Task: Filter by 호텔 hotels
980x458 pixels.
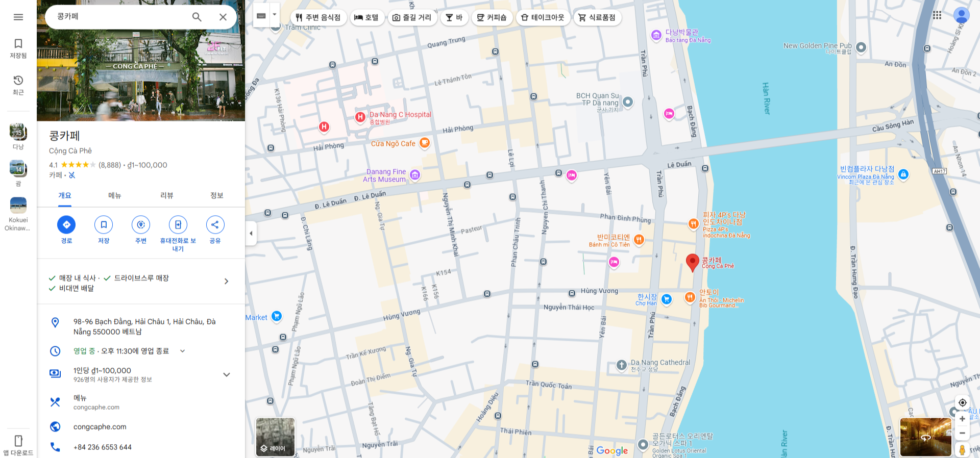Action: pos(366,17)
